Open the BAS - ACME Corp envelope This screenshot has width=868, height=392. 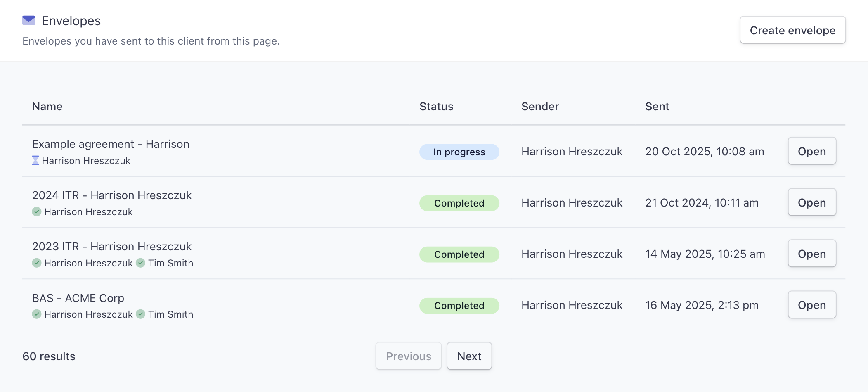(x=812, y=304)
